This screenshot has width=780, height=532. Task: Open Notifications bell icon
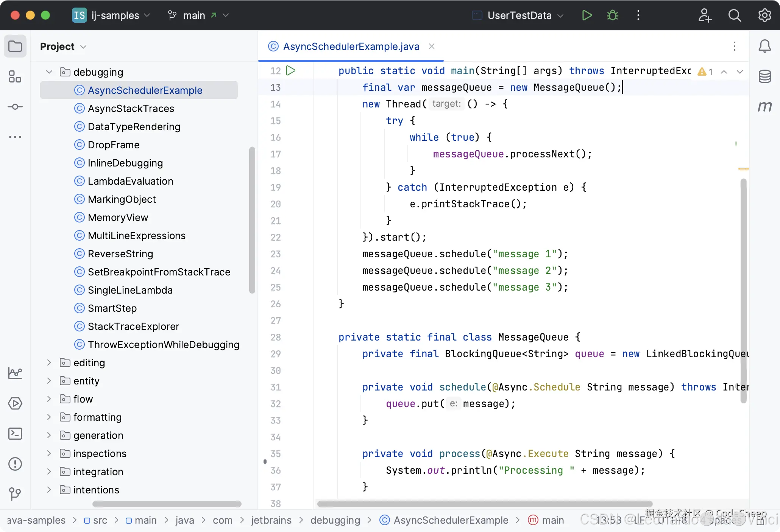click(764, 47)
